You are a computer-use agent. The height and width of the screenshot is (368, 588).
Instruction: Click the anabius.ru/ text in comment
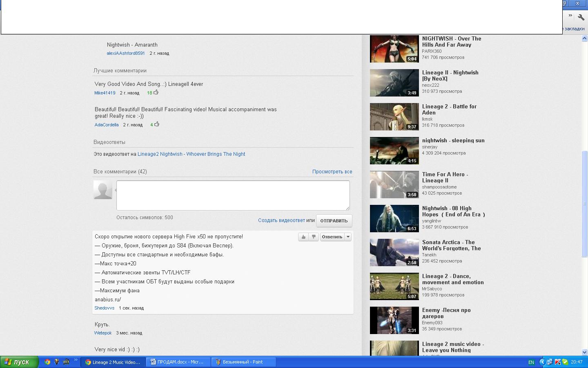[x=108, y=299]
